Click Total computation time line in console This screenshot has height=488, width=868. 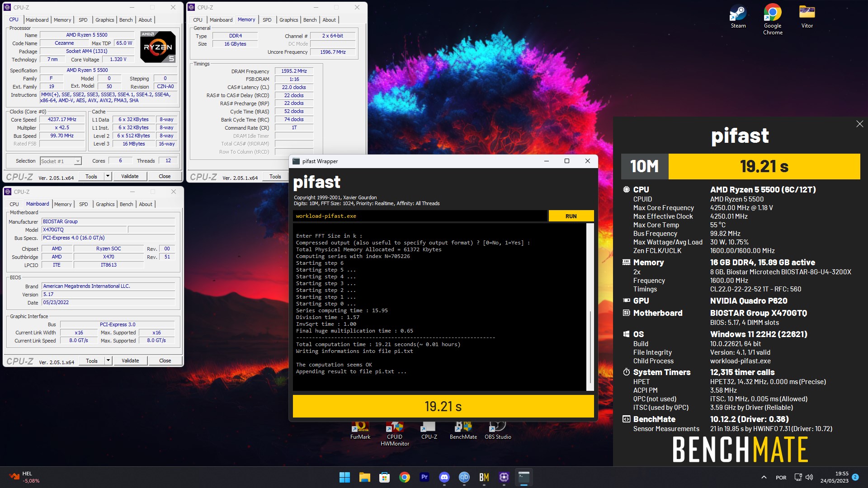[x=378, y=344]
